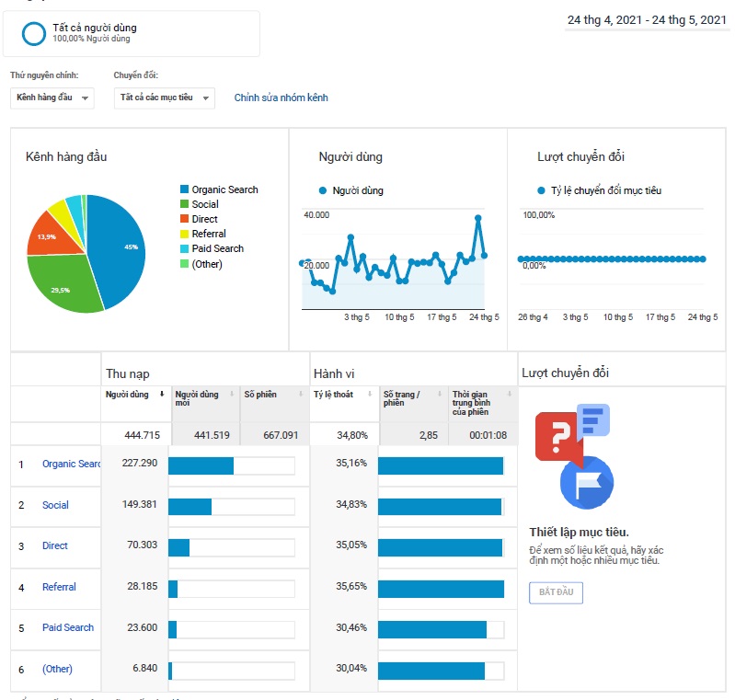Sort by the Số phiên column arrow
Image resolution: width=735 pixels, height=700 pixels.
pyautogui.click(x=301, y=394)
